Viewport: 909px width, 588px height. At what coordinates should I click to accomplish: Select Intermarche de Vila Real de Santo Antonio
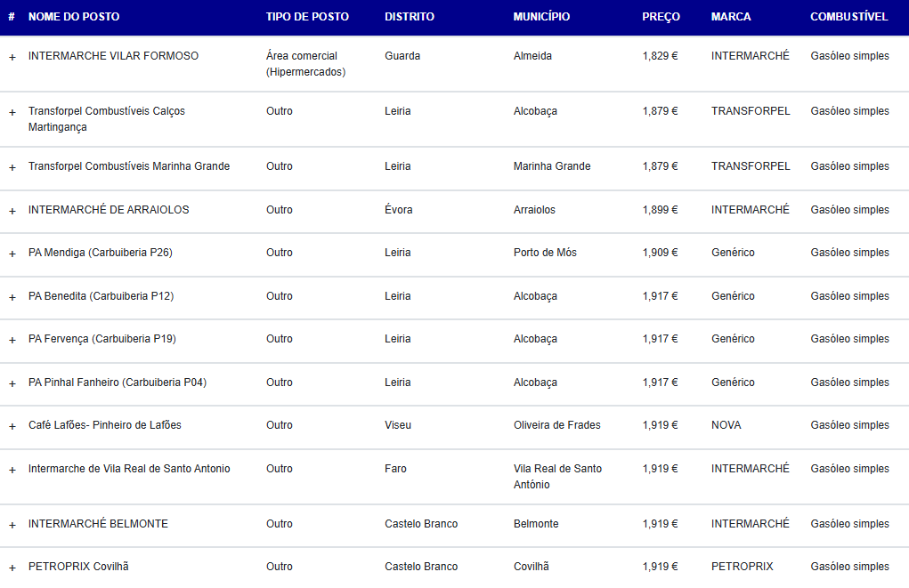(x=129, y=469)
